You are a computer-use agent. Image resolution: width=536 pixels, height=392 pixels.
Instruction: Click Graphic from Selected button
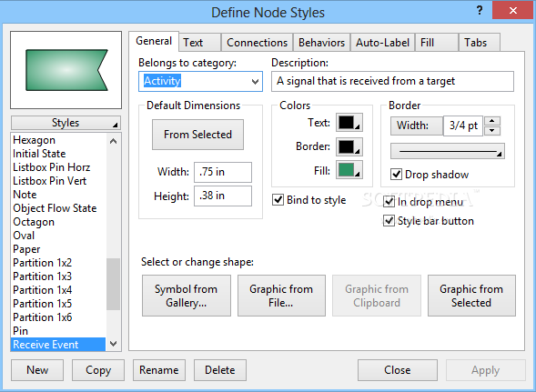pyautogui.click(x=471, y=296)
